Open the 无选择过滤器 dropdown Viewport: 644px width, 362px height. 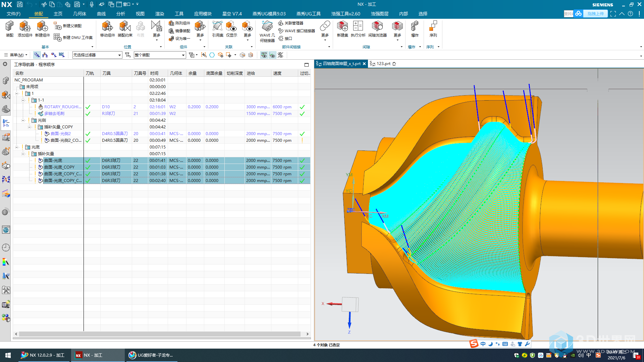pos(97,55)
